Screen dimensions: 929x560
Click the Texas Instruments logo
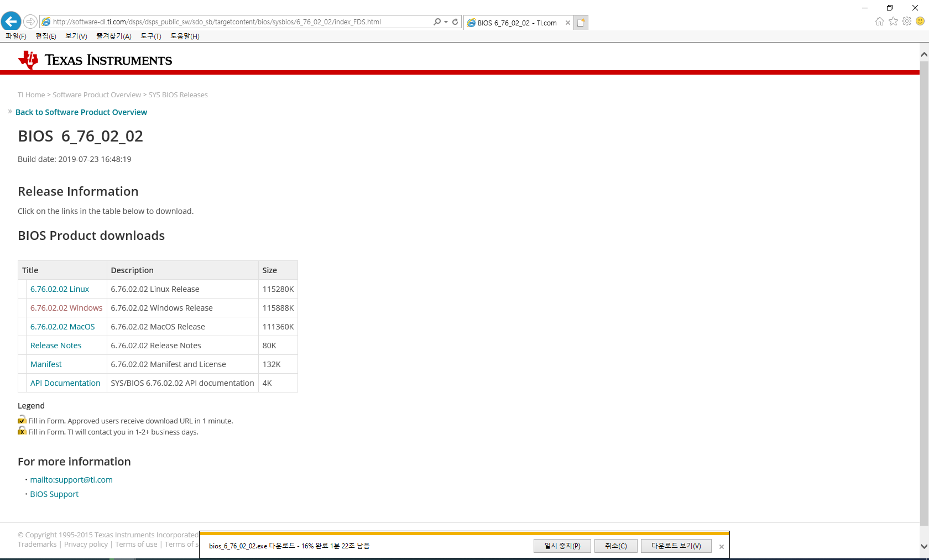[x=95, y=60]
